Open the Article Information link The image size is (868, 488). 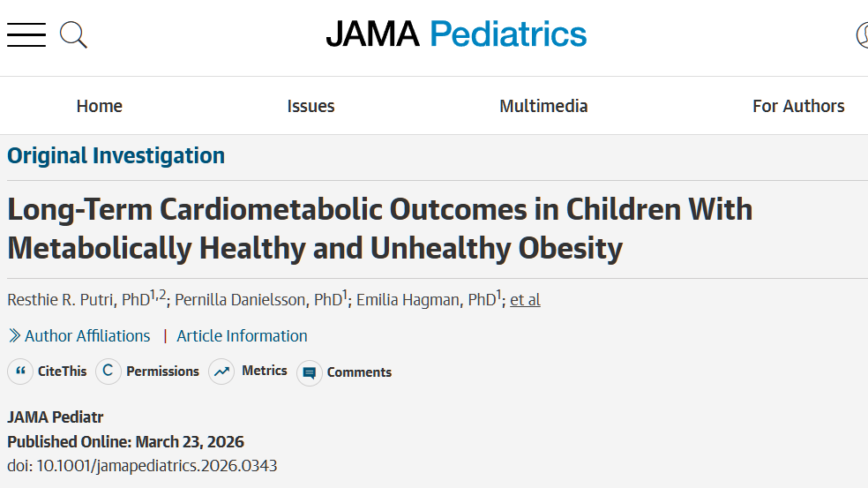pyautogui.click(x=242, y=336)
